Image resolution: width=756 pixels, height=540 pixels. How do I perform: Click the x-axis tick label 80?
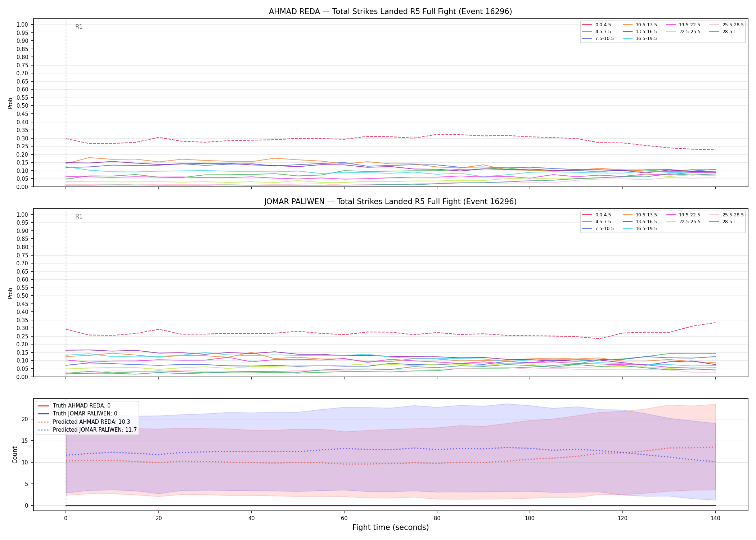(437, 518)
